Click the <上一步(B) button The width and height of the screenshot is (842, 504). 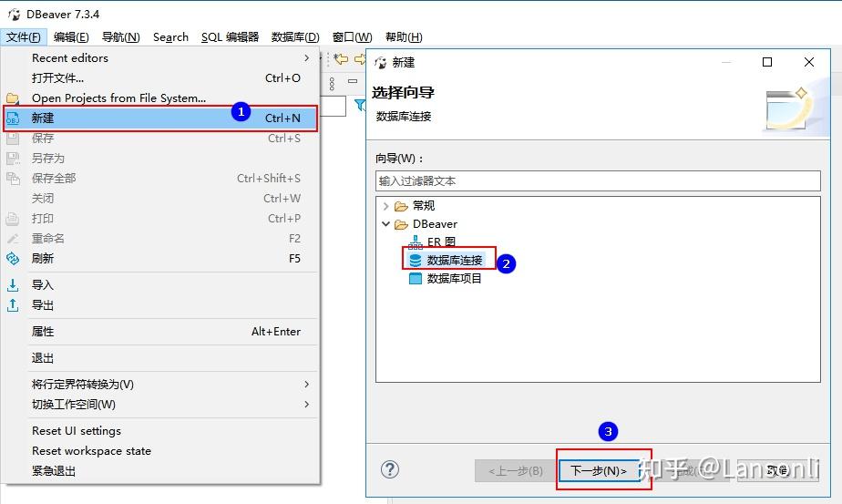[515, 470]
